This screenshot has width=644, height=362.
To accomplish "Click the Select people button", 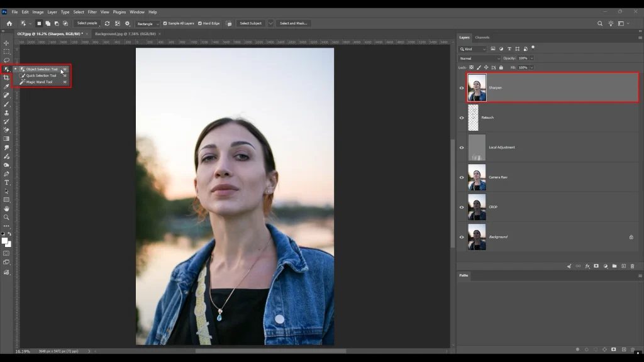I will pyautogui.click(x=87, y=23).
